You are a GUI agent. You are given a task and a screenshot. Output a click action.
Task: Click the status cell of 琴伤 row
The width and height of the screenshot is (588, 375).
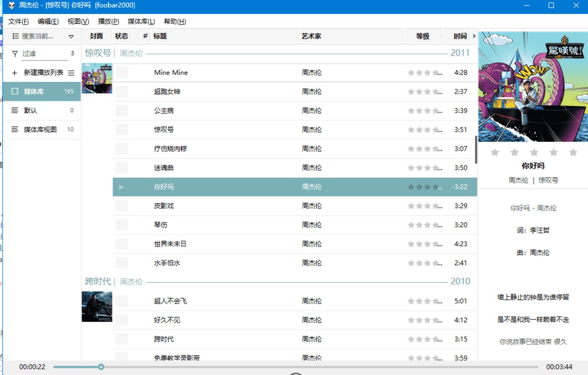point(122,225)
